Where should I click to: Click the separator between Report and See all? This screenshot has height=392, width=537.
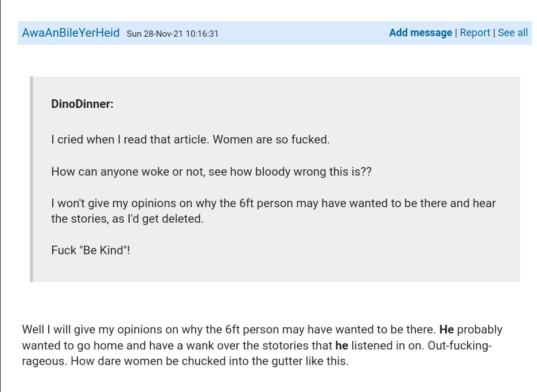[493, 33]
